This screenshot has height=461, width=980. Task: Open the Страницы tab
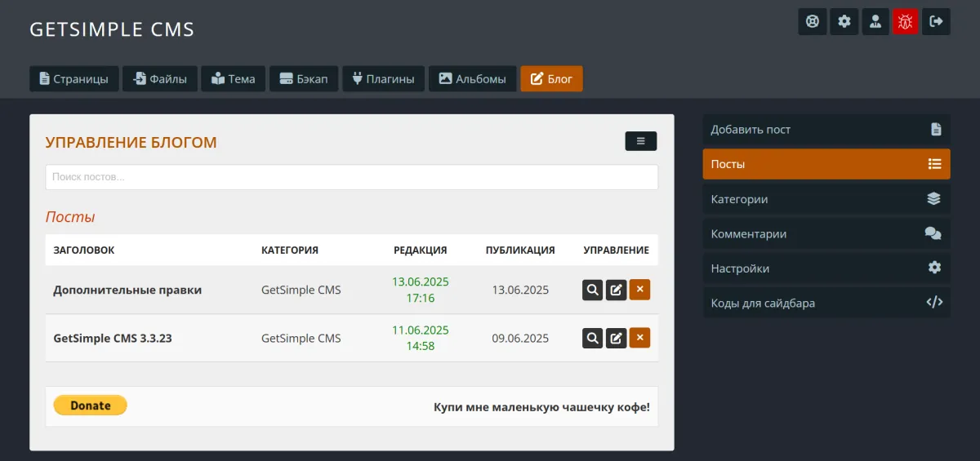(x=74, y=79)
